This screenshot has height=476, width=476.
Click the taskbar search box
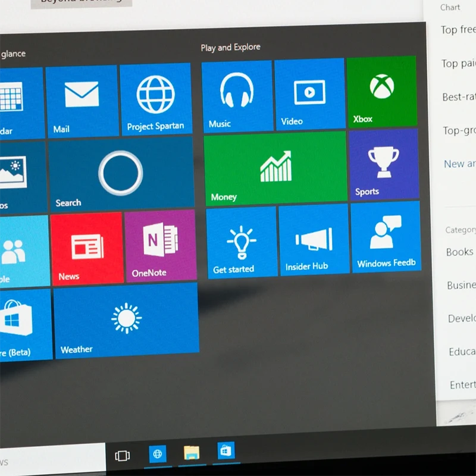pyautogui.click(x=52, y=459)
